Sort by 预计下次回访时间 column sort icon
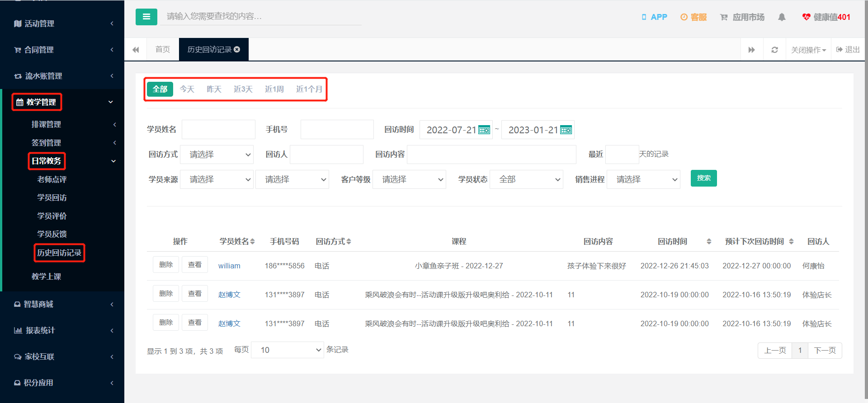The height and width of the screenshot is (403, 868). pos(791,242)
